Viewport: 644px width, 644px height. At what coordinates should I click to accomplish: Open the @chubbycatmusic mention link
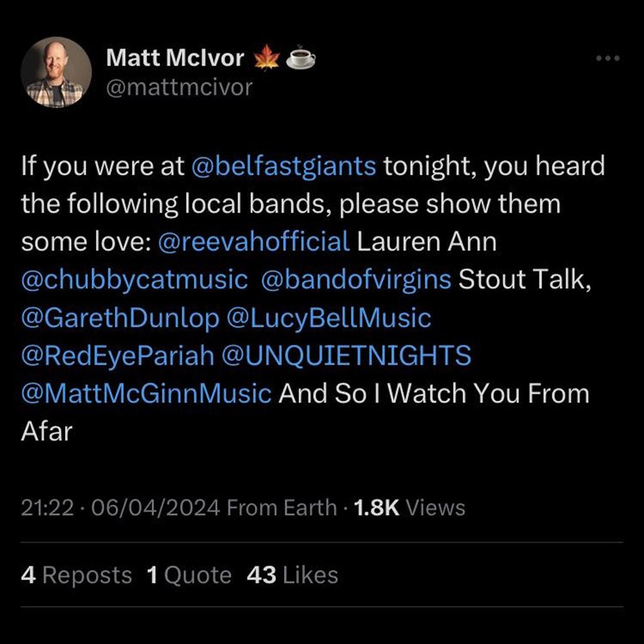[x=135, y=280]
